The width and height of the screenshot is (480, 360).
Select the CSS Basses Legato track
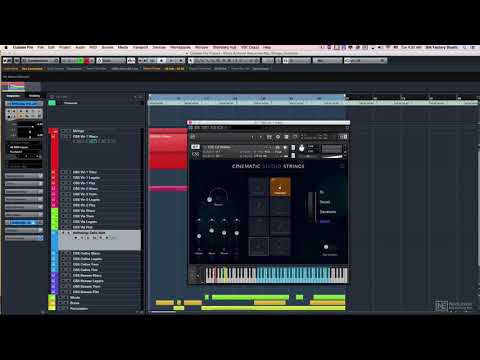click(x=99, y=281)
